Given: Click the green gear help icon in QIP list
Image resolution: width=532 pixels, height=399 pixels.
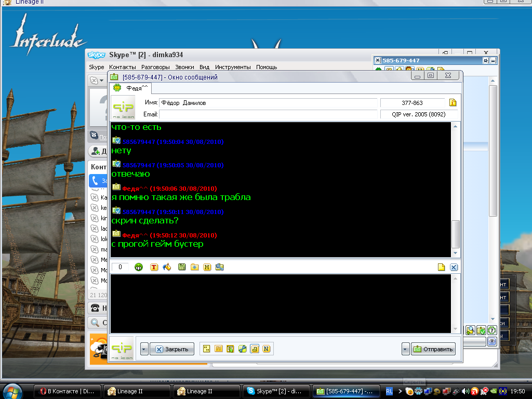Looking at the screenshot, I should [492, 330].
